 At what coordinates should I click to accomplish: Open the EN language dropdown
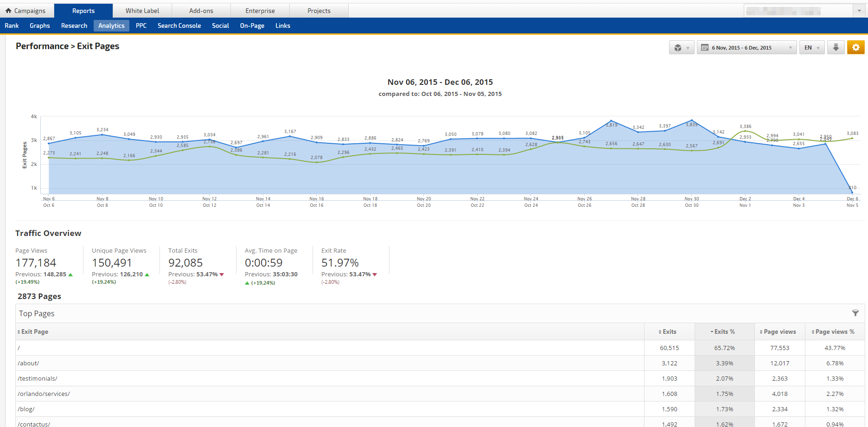(x=811, y=48)
